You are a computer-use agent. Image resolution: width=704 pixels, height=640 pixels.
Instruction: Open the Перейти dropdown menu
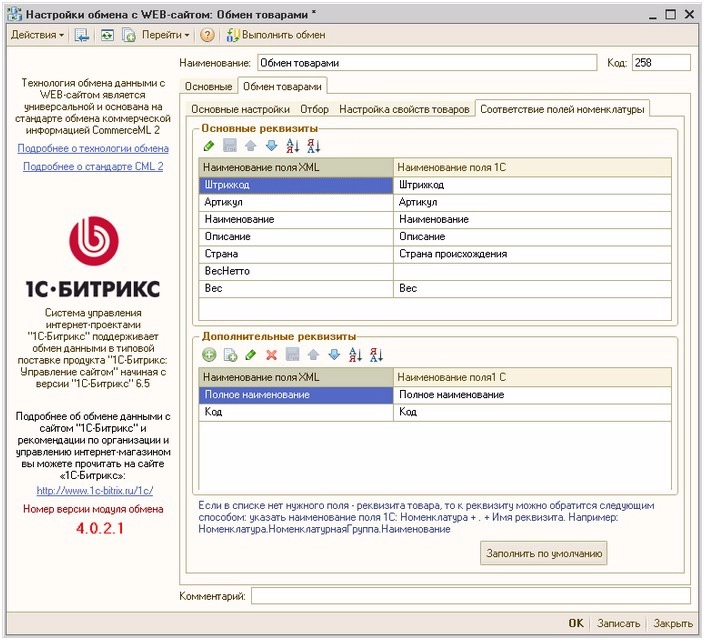(x=166, y=35)
